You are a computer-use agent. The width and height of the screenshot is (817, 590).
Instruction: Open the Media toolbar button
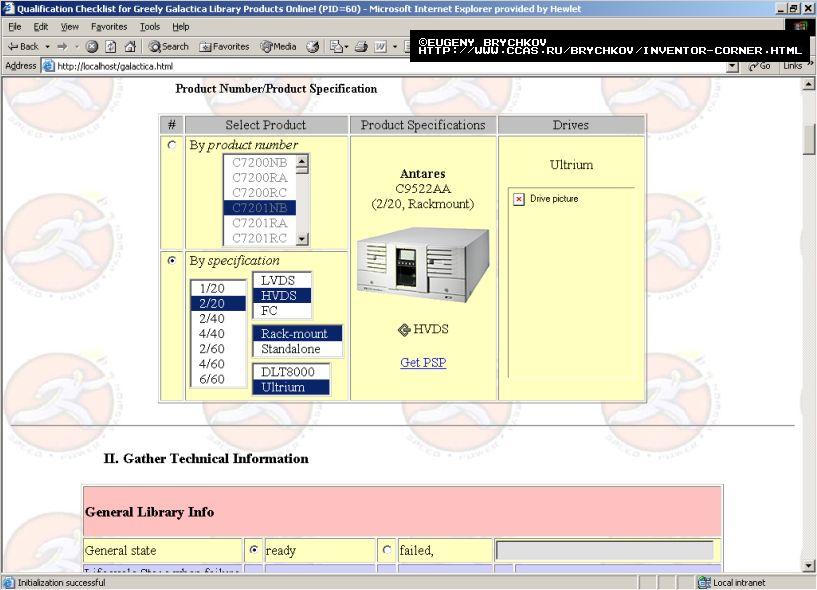278,47
